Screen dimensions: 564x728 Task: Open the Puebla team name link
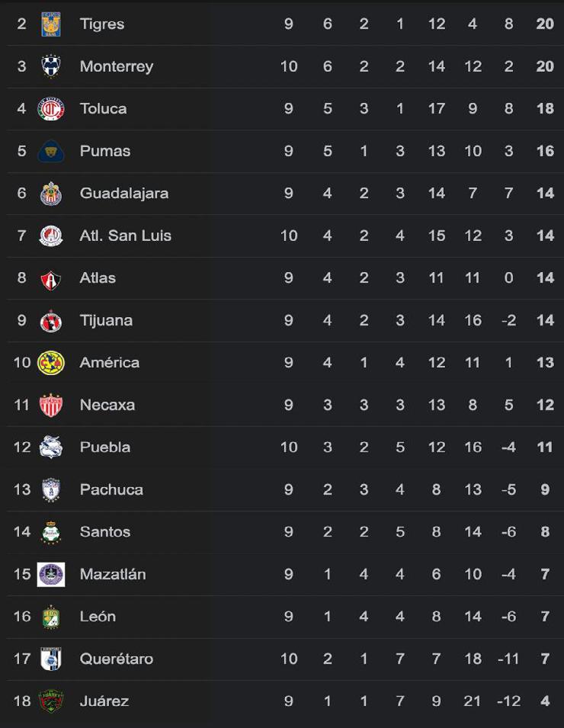(105, 447)
